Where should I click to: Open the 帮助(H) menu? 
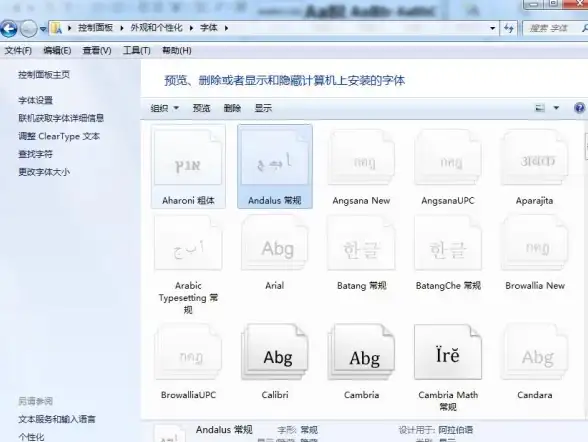tap(176, 50)
